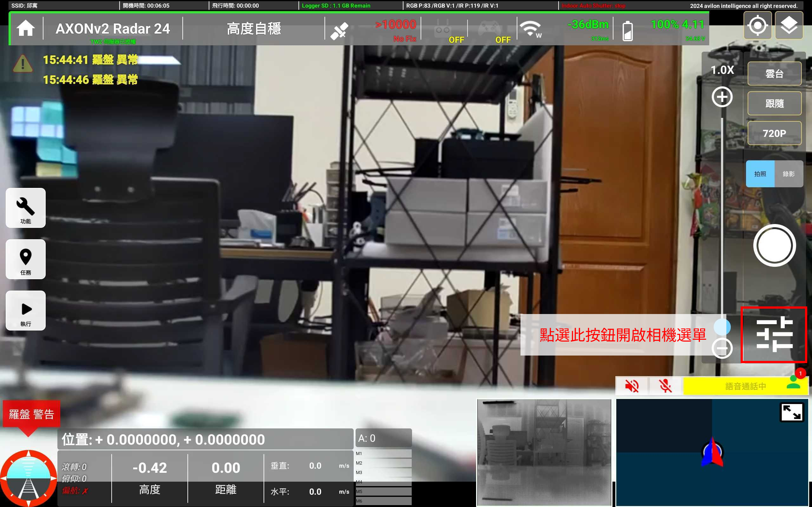Open the 高度自穩 flight mode selector
The height and width of the screenshot is (507, 812).
pos(254,29)
